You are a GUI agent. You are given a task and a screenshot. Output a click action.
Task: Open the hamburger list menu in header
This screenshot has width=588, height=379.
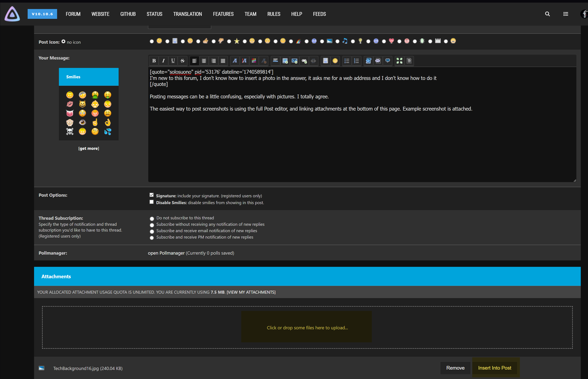566,14
